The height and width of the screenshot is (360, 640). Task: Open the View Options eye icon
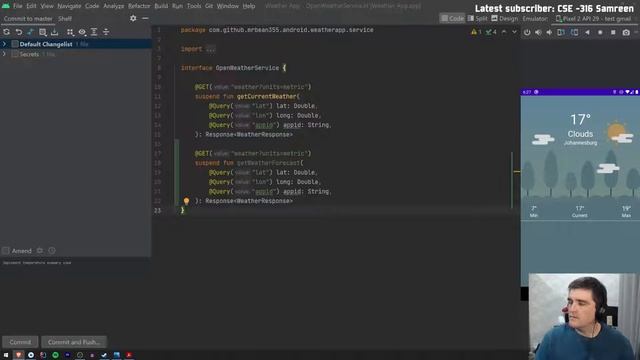(82, 32)
